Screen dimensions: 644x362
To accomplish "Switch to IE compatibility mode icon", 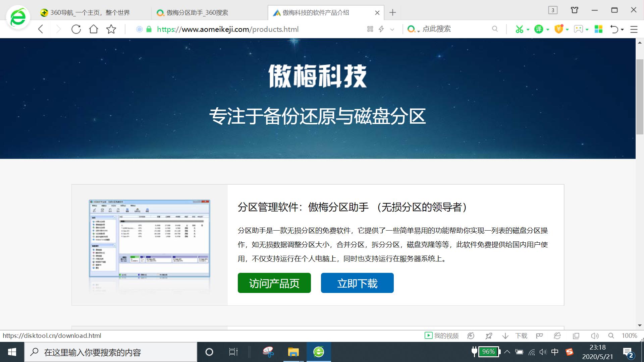I will [557, 336].
